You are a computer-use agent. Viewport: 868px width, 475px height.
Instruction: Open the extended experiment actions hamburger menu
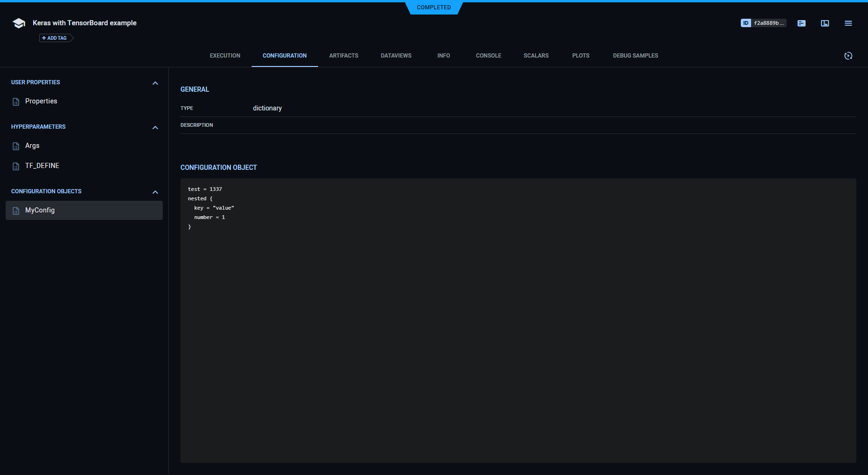tap(848, 23)
